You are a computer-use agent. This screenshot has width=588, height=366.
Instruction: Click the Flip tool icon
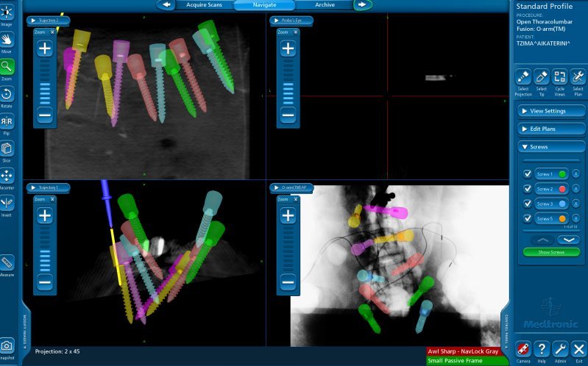point(7,121)
